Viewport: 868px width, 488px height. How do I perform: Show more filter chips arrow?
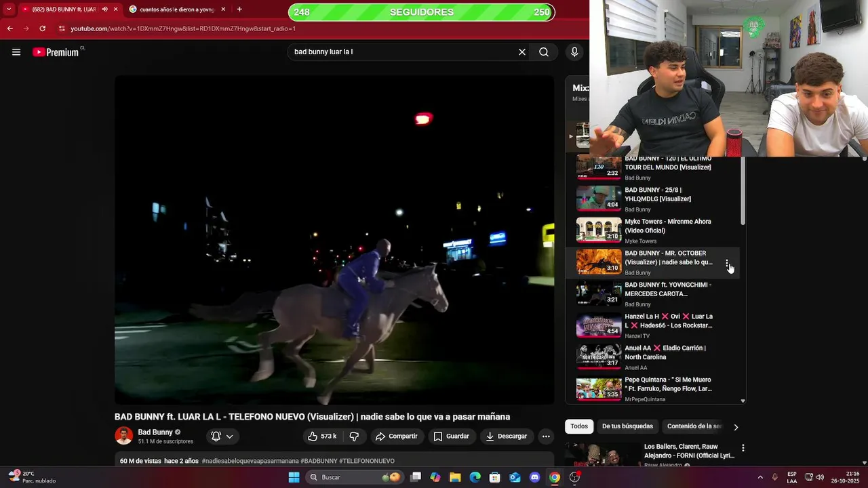pyautogui.click(x=736, y=427)
